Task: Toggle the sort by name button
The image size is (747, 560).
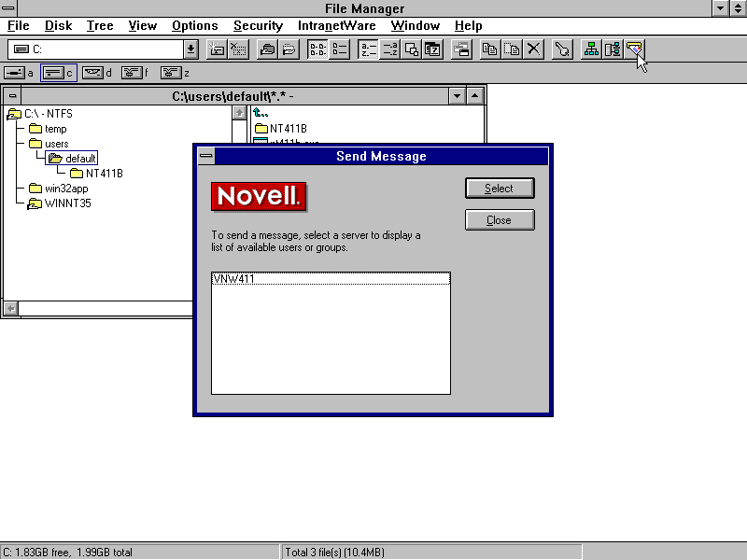Action: [368, 49]
